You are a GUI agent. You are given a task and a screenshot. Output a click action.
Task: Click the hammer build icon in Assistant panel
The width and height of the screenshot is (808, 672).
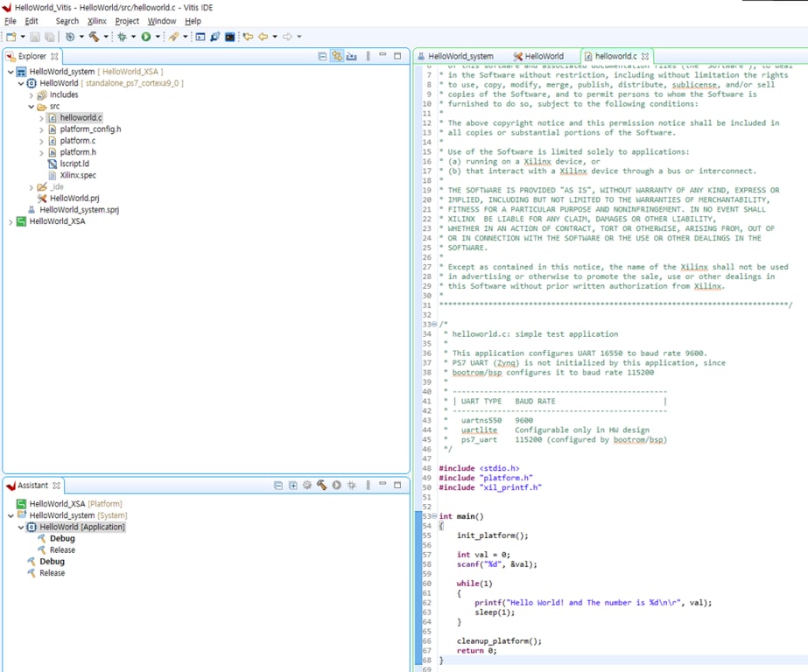click(x=321, y=485)
